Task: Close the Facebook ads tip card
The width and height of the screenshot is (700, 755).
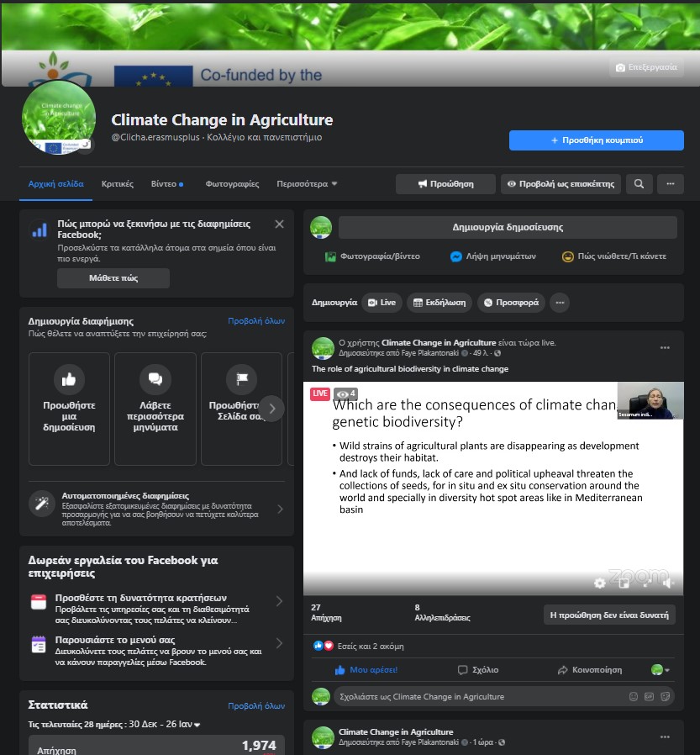Action: pyautogui.click(x=279, y=224)
